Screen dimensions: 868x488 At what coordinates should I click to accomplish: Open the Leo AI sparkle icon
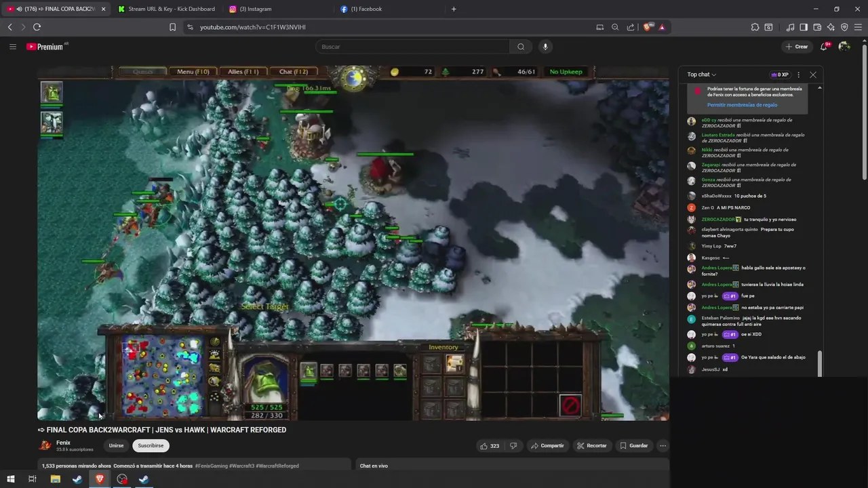point(831,27)
